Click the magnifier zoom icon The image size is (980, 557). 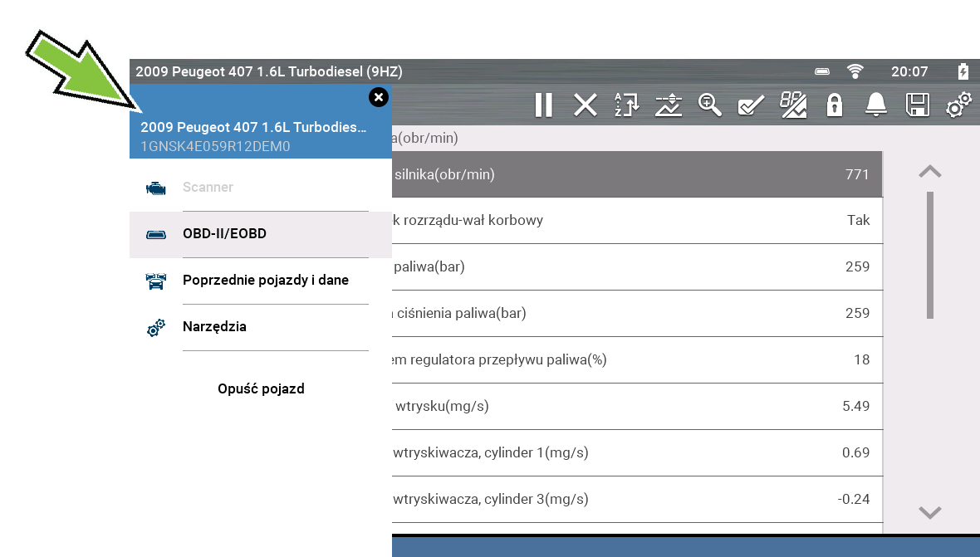coord(710,105)
